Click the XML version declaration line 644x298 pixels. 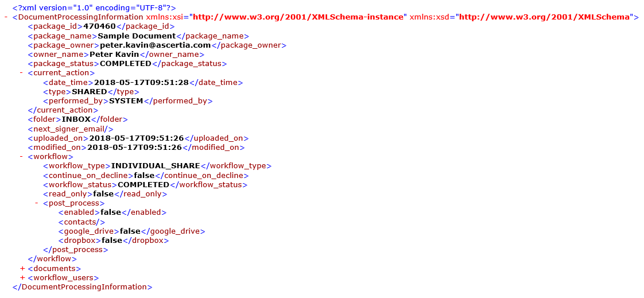pyautogui.click(x=94, y=7)
